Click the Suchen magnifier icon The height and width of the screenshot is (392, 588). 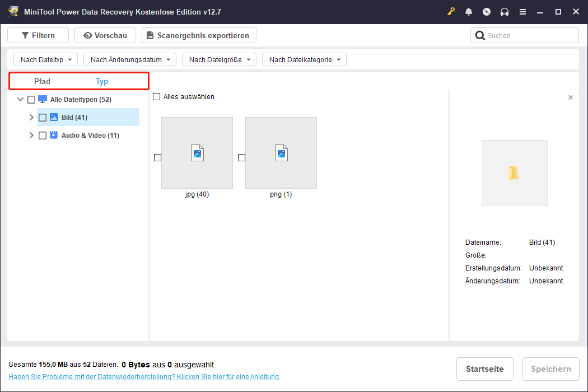click(480, 35)
